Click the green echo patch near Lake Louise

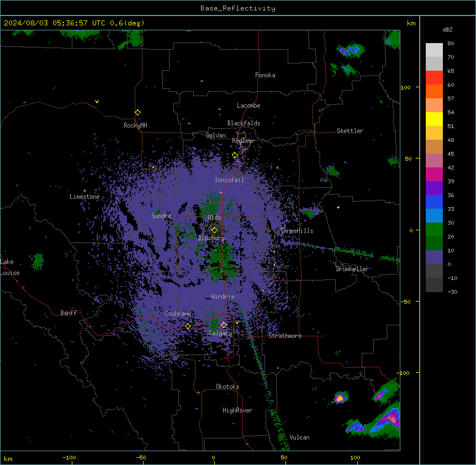[x=38, y=261]
